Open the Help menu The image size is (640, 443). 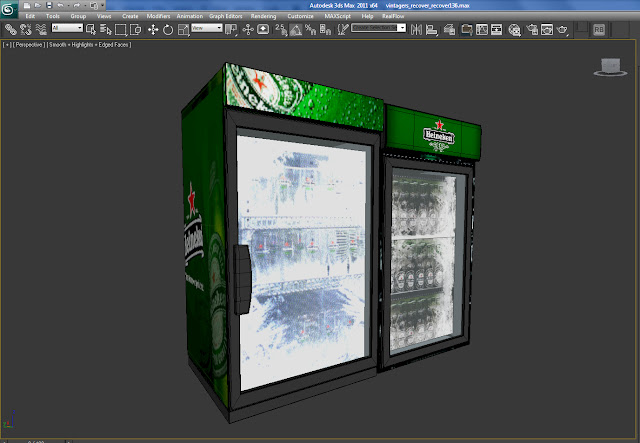(x=367, y=16)
